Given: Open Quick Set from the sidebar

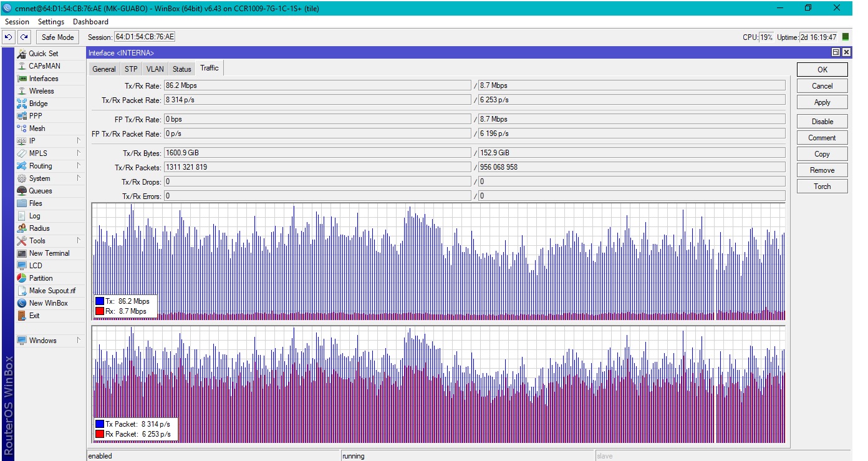Looking at the screenshot, I should (x=43, y=54).
